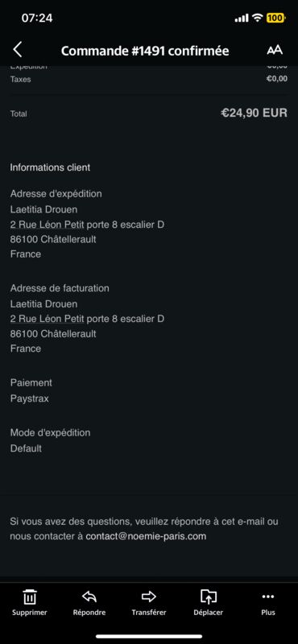The image size is (298, 644).
Task: Tap the shipping address 2 Rue Léon Petit
Action: click(x=48, y=225)
